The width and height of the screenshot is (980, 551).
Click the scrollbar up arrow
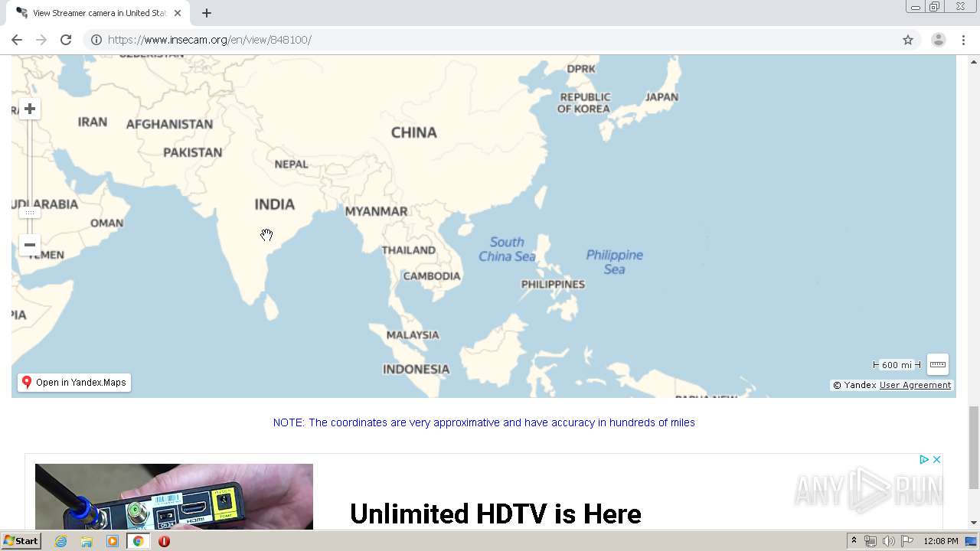coord(973,61)
